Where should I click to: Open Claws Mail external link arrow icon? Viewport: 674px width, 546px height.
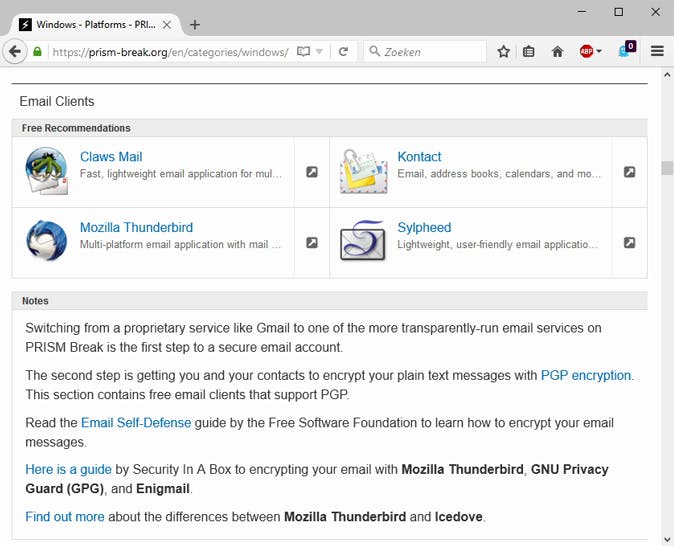pyautogui.click(x=312, y=172)
